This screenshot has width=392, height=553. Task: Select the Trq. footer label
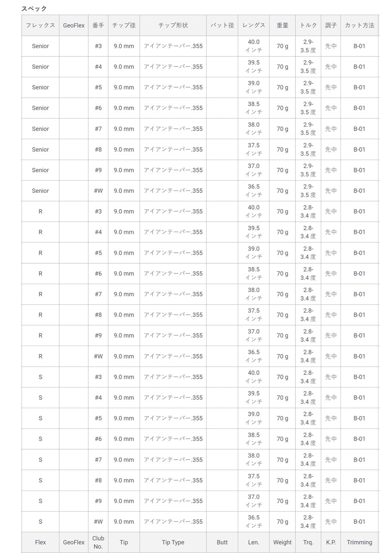[308, 542]
